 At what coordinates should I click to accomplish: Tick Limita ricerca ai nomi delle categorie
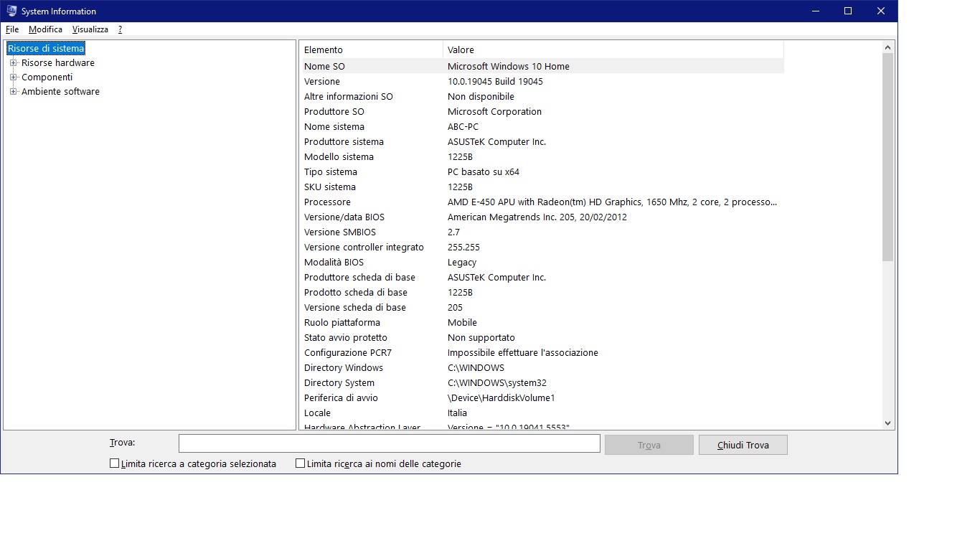pos(301,463)
